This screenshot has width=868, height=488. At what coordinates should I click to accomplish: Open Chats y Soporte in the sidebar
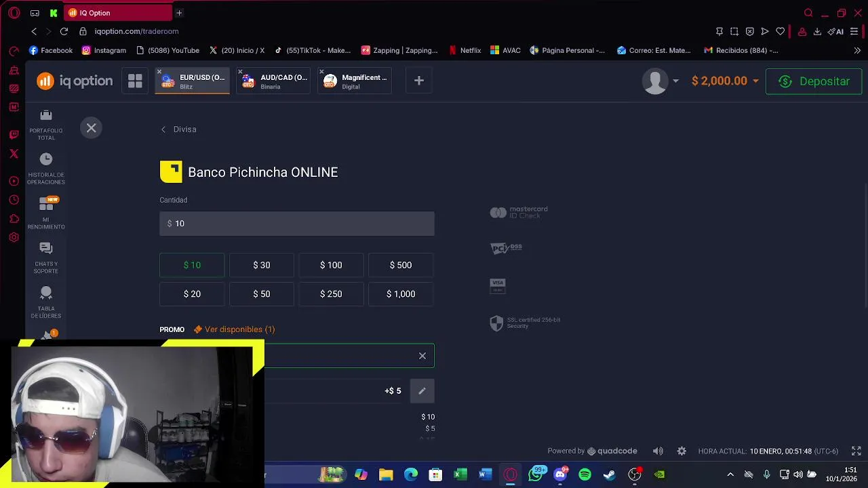46,258
